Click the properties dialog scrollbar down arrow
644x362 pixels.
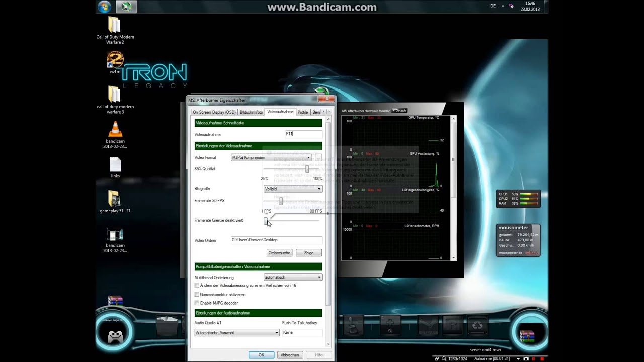click(x=328, y=344)
